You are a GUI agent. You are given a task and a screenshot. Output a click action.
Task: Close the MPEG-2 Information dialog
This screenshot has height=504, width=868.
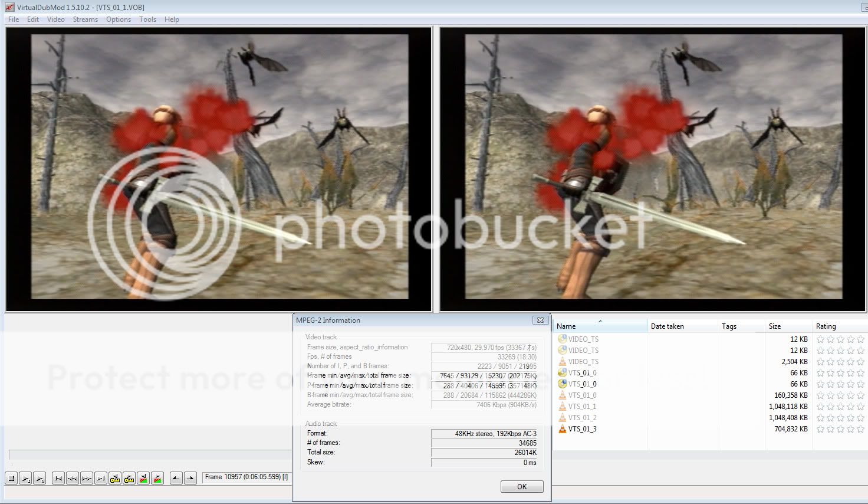pyautogui.click(x=540, y=320)
